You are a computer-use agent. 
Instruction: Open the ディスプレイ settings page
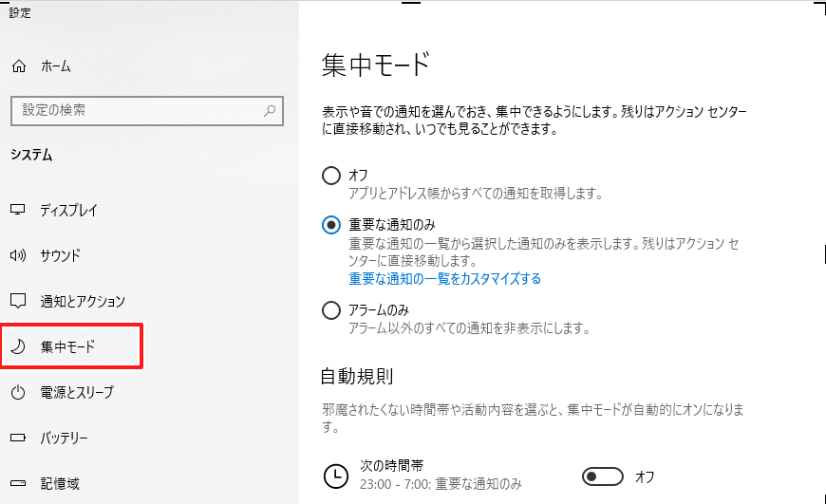pyautogui.click(x=69, y=210)
